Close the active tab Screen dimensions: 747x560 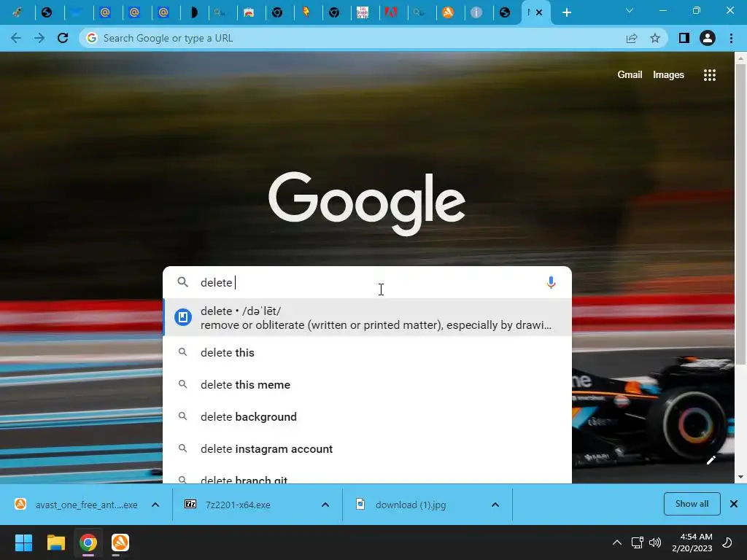tap(539, 12)
